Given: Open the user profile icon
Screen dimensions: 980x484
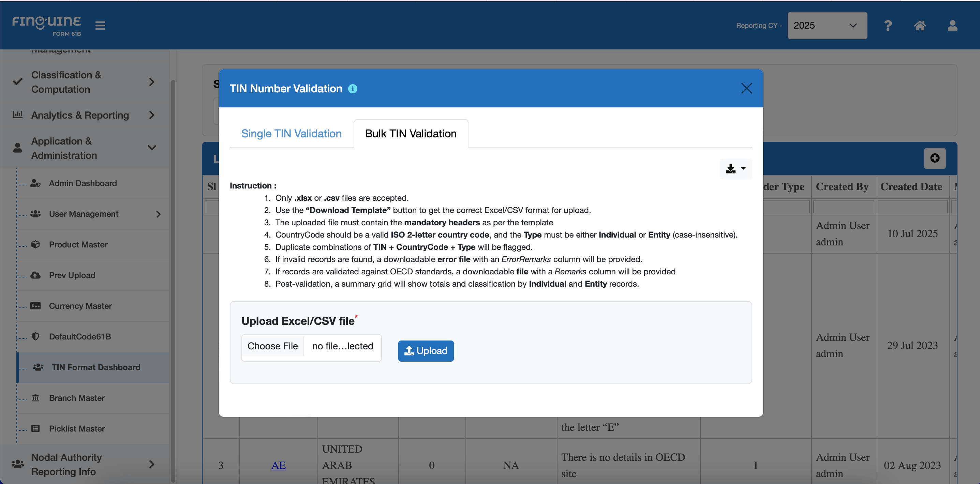Looking at the screenshot, I should click(953, 26).
